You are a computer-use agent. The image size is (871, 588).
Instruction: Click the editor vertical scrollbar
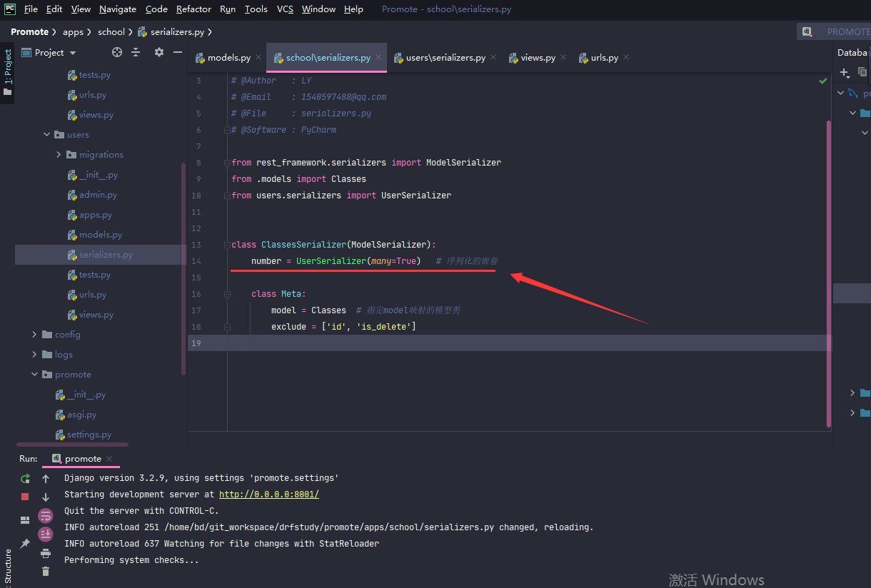(x=829, y=273)
